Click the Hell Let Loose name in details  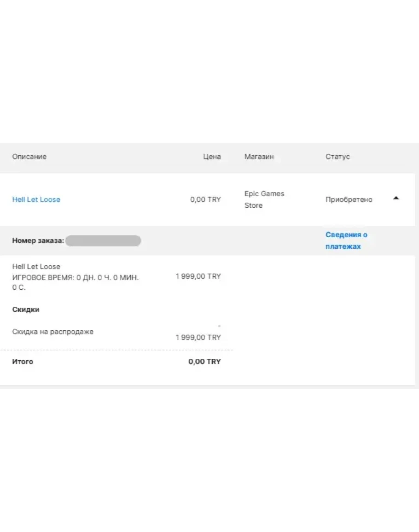coord(36,267)
